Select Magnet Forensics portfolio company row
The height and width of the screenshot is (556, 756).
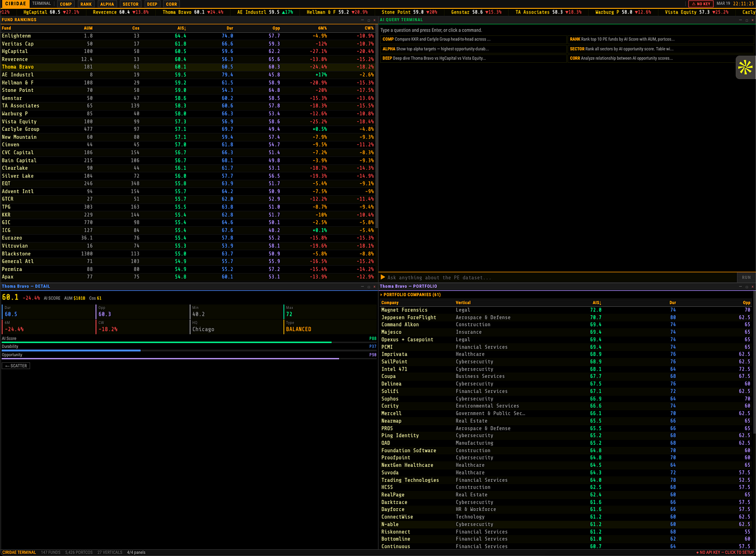[566, 310]
